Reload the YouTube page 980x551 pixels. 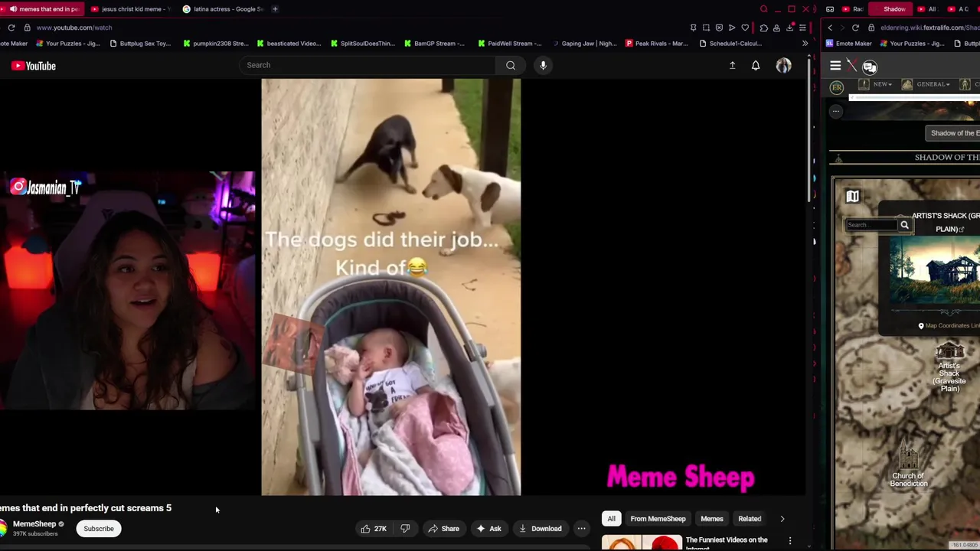tap(11, 28)
